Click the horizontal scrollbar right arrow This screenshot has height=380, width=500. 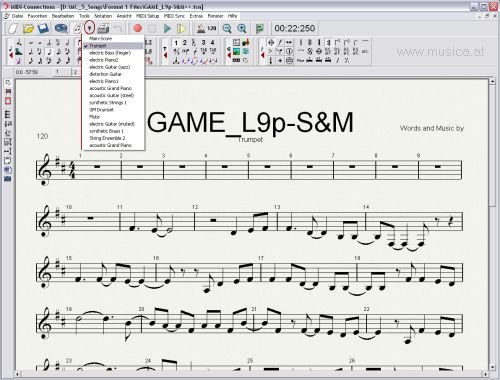click(486, 374)
